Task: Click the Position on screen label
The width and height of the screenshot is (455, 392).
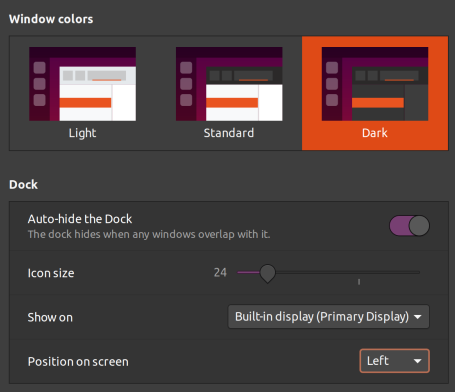Action: coord(78,362)
